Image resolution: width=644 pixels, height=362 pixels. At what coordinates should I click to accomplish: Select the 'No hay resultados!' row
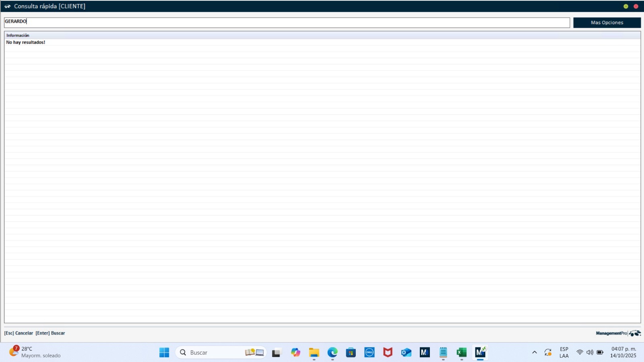26,42
